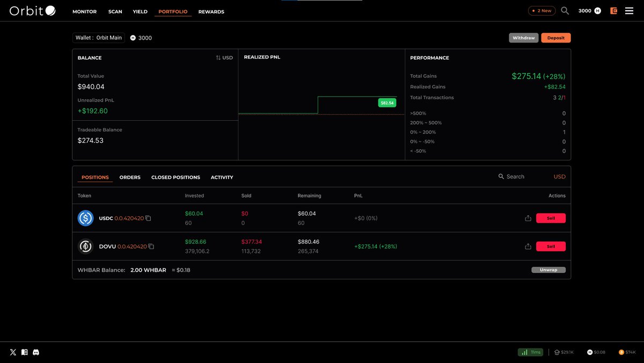Click the USDC token logo
Image resolution: width=644 pixels, height=363 pixels.
85,218
